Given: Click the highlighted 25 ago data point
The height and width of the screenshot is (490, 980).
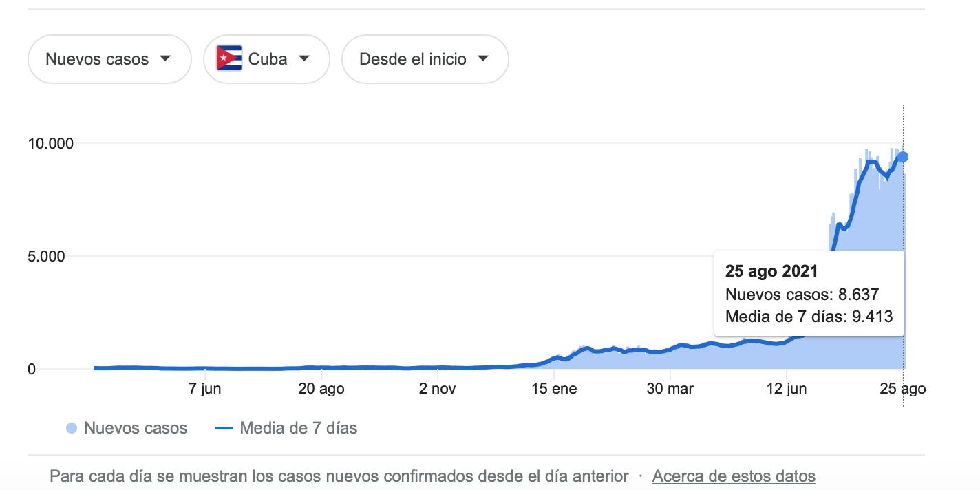Looking at the screenshot, I should tap(903, 157).
